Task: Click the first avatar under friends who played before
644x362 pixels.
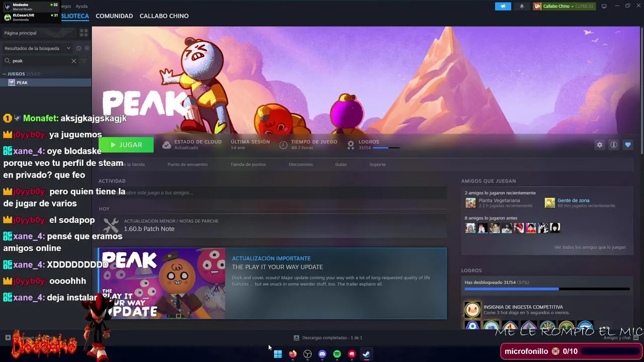Action: tap(470, 228)
